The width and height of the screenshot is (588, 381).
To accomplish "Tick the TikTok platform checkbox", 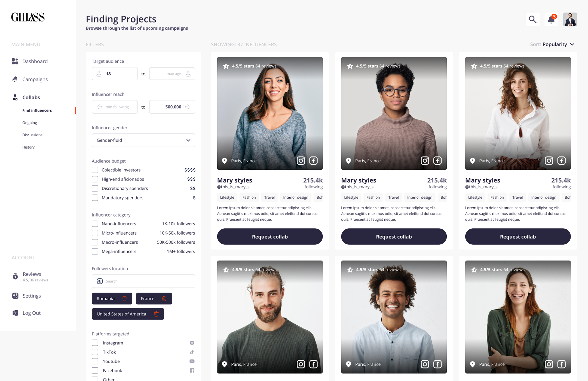I will 95,352.
